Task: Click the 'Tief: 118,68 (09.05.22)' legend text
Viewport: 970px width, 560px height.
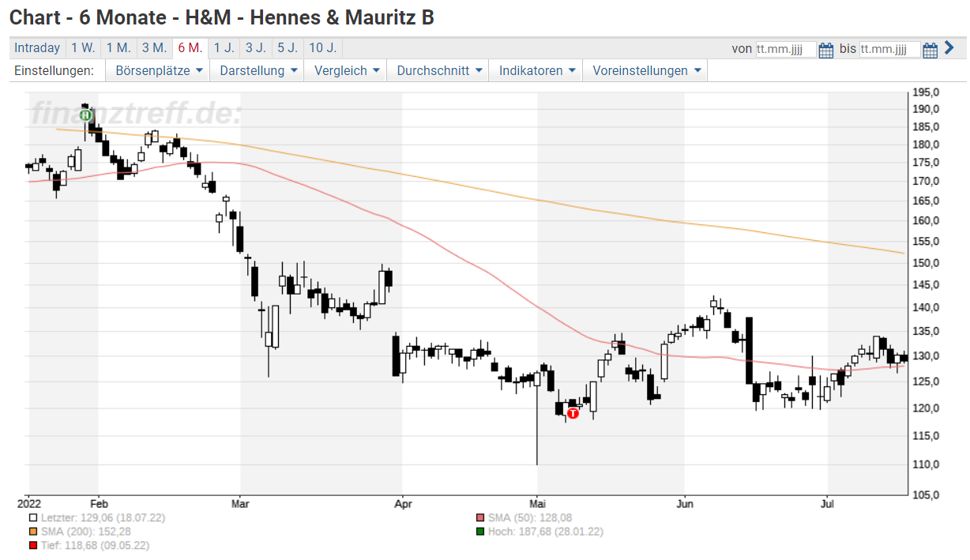Action: pyautogui.click(x=94, y=545)
